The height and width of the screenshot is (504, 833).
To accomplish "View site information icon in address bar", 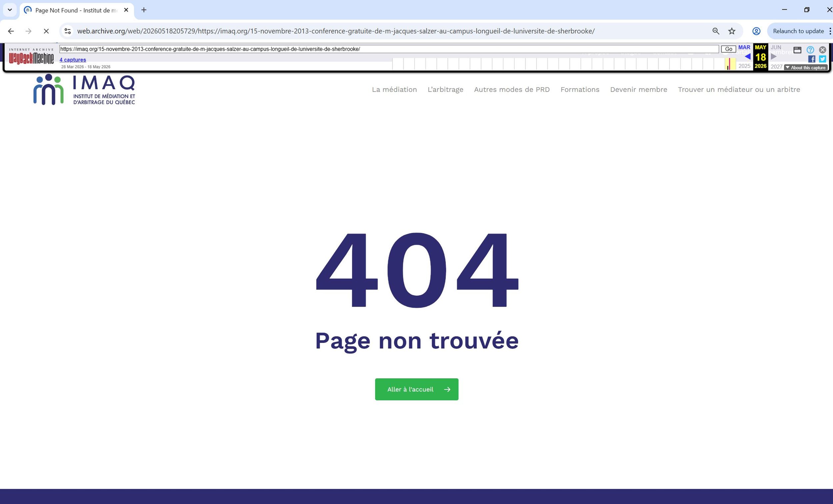I will (68, 31).
